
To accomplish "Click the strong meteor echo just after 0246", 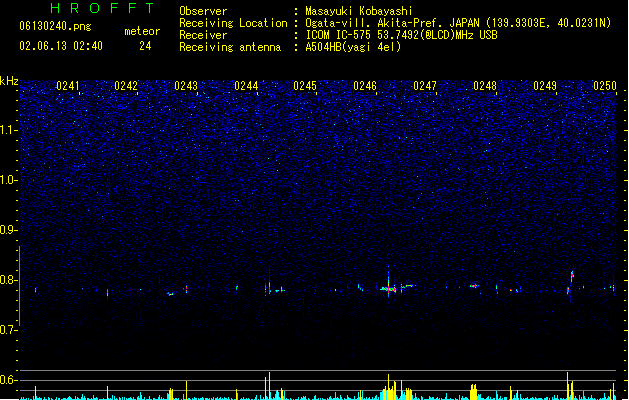I will (388, 288).
